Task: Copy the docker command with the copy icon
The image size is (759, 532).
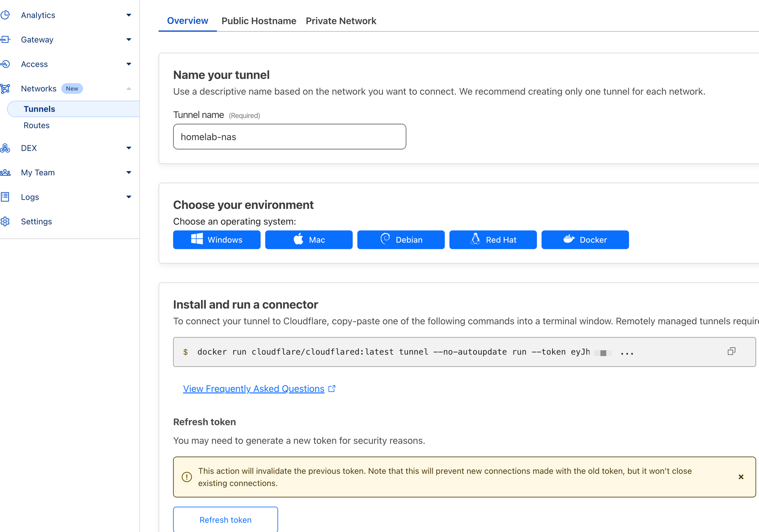Action: click(x=731, y=351)
